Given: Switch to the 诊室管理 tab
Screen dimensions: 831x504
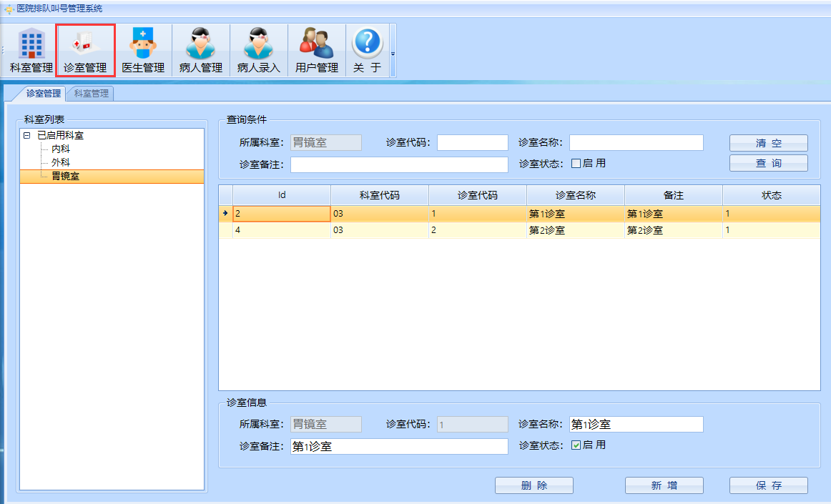Looking at the screenshot, I should [x=44, y=93].
